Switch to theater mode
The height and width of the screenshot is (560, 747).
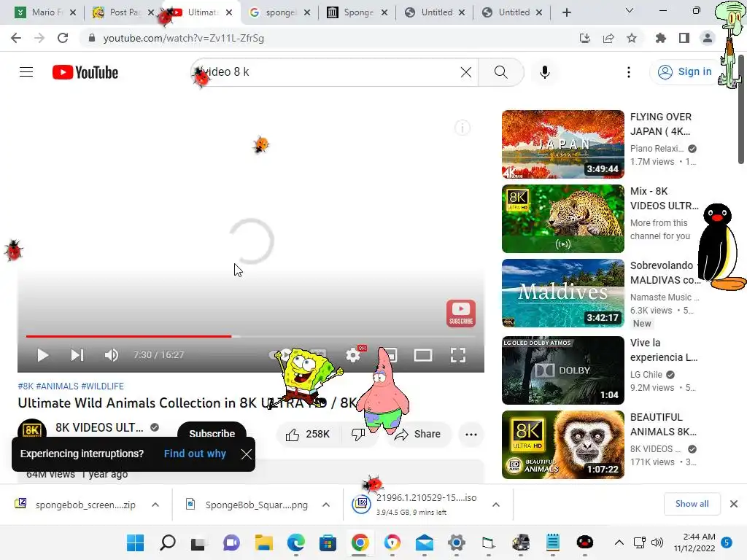pos(422,355)
